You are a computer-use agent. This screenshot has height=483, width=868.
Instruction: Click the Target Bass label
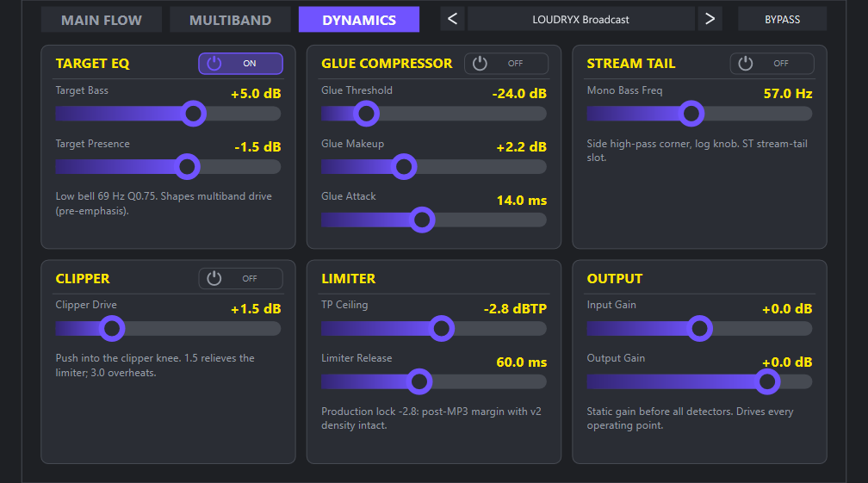coord(82,90)
